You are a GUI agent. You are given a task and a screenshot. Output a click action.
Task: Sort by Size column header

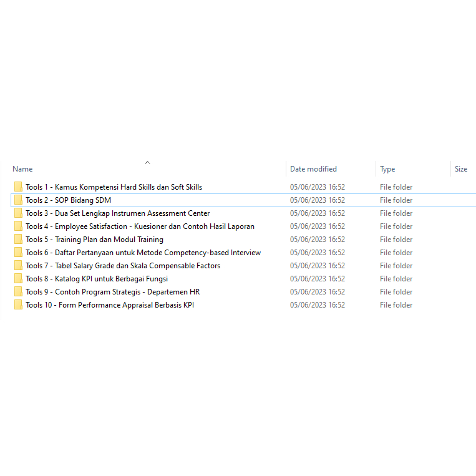[x=461, y=169]
